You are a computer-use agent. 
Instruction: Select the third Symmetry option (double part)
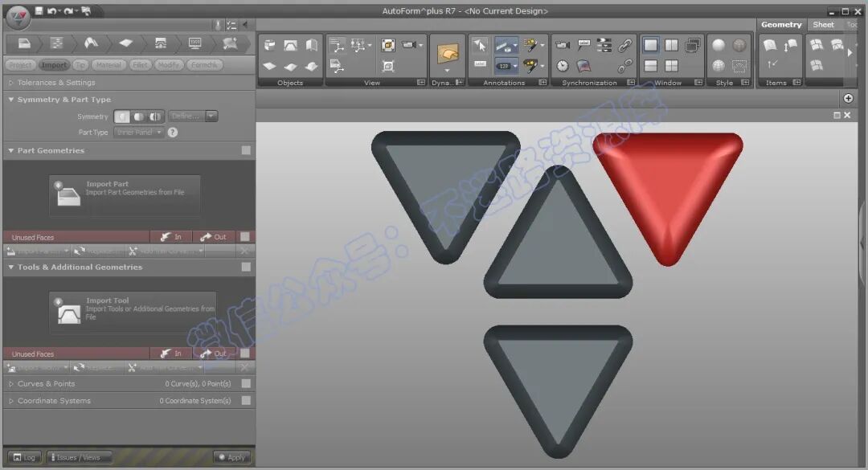[x=155, y=116]
